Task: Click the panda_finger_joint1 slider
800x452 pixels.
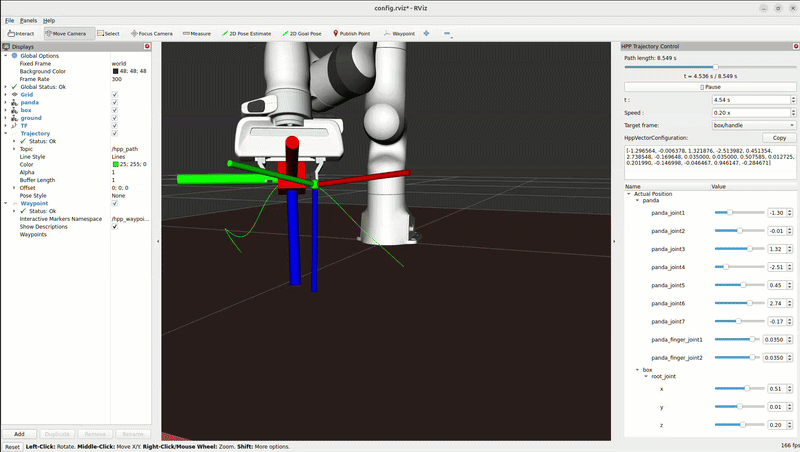Action: [x=737, y=339]
